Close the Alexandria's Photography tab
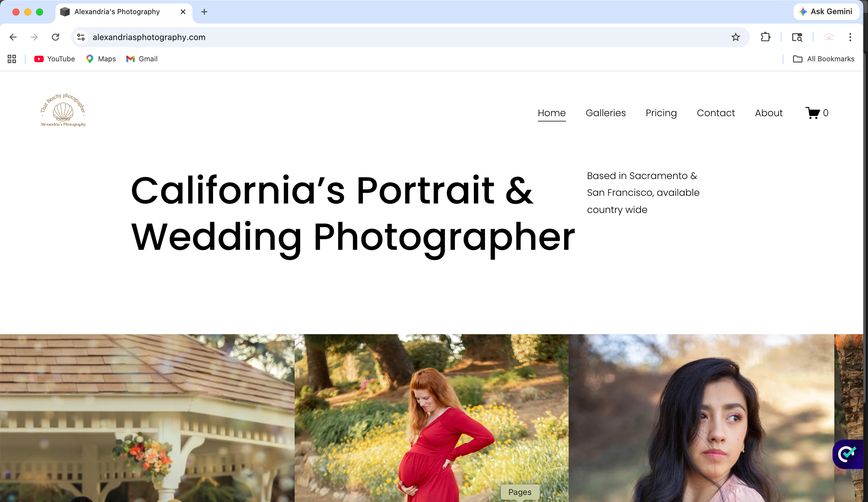 183,12
